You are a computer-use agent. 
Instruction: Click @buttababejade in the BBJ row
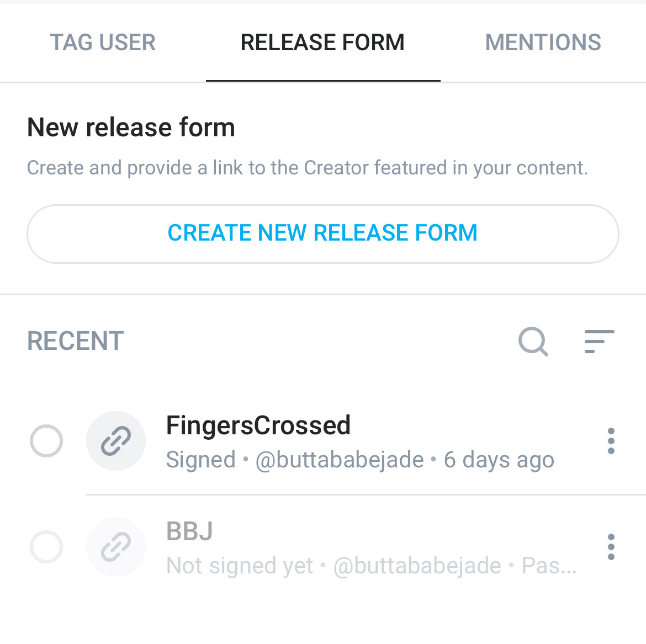click(x=417, y=566)
